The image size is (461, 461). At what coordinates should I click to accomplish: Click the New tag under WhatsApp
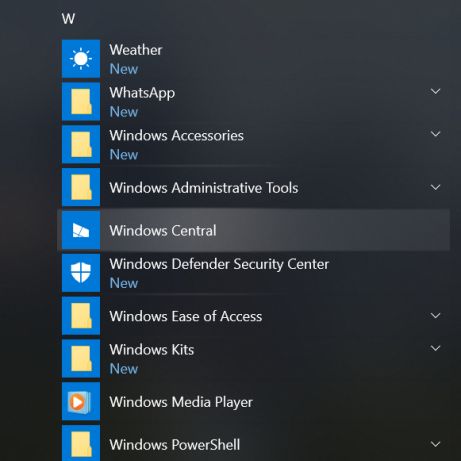click(124, 112)
